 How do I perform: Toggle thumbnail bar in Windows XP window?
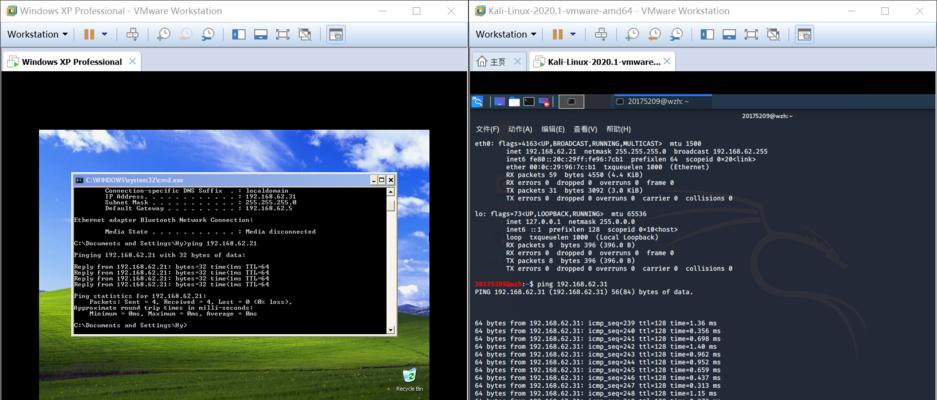tap(261, 34)
